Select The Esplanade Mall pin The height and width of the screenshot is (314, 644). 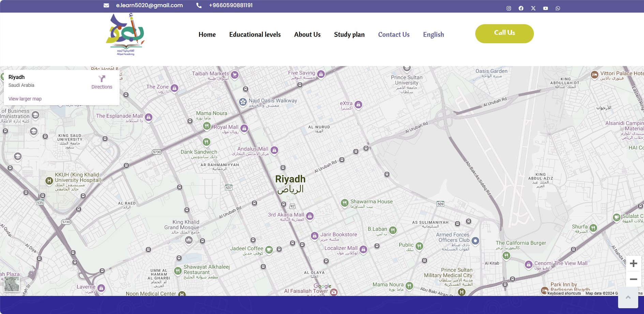coord(148,117)
